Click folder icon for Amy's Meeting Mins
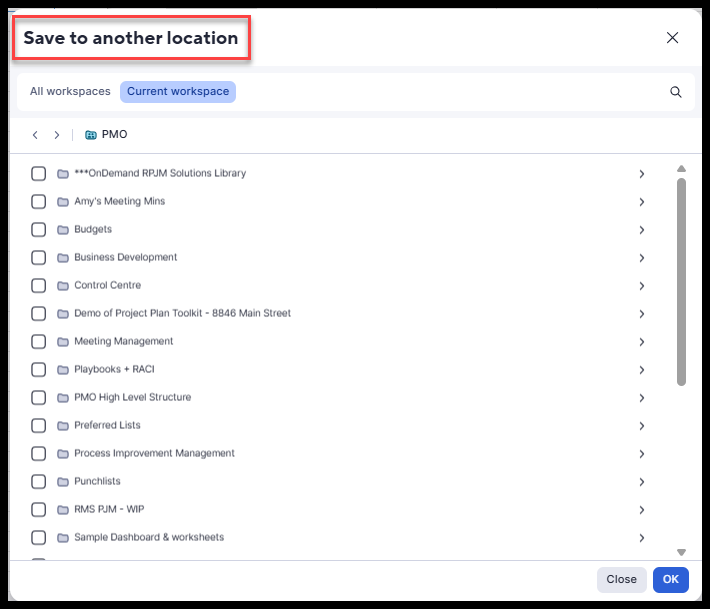The width and height of the screenshot is (710, 609). click(x=63, y=201)
